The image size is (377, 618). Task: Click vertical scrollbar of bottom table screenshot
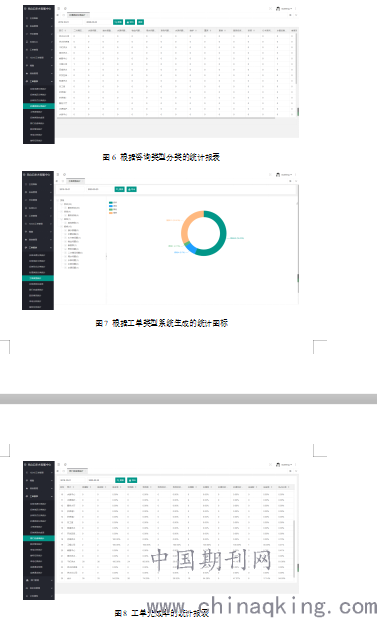click(294, 548)
